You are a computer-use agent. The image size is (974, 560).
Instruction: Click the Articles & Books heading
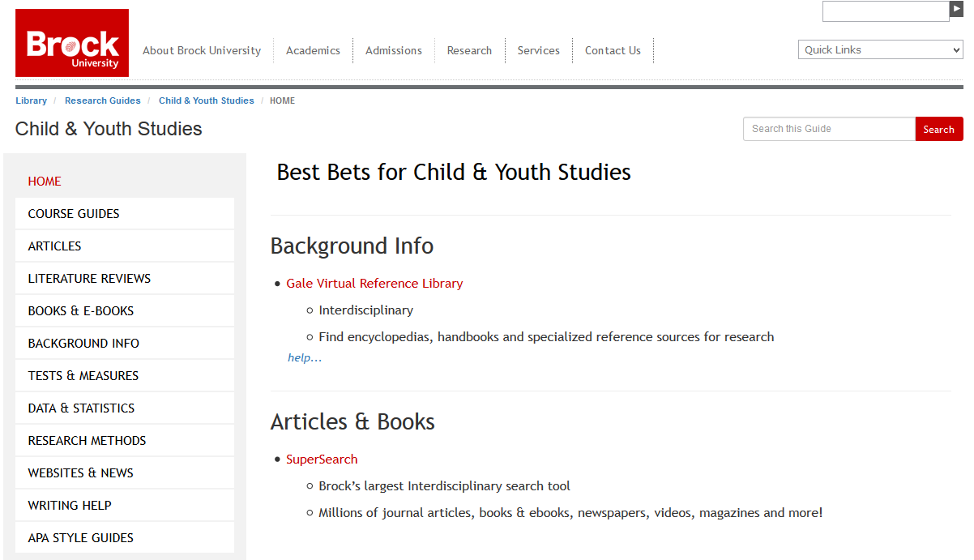352,421
